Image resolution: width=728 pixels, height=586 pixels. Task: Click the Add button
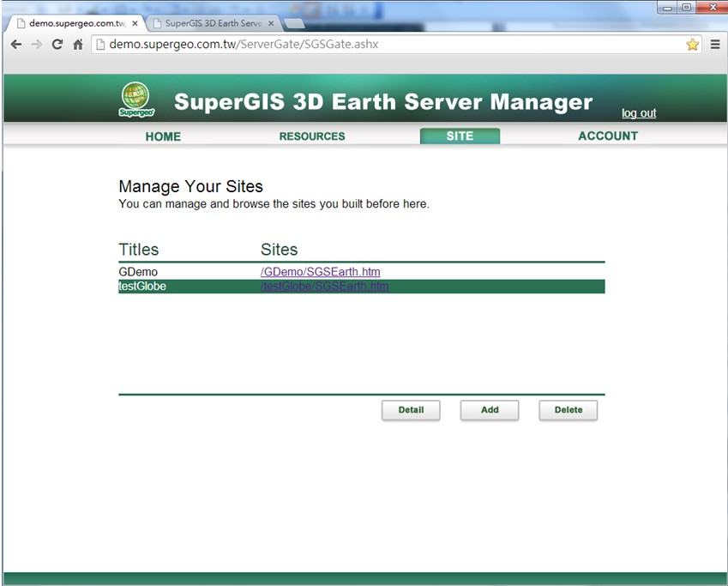pos(490,410)
